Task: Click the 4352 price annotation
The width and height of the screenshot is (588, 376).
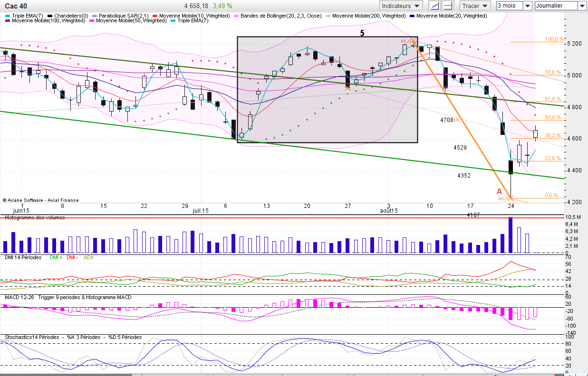Action: pyautogui.click(x=464, y=175)
